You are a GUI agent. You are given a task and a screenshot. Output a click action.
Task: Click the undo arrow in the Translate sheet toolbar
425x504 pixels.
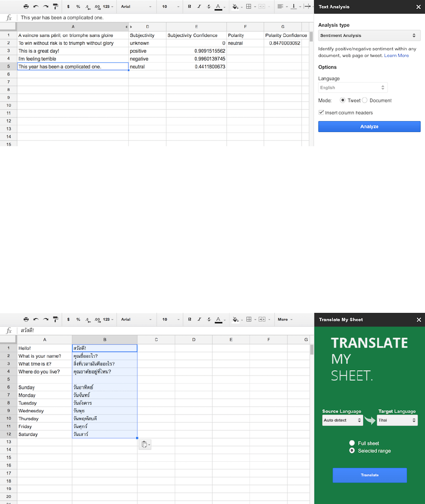[36, 319]
